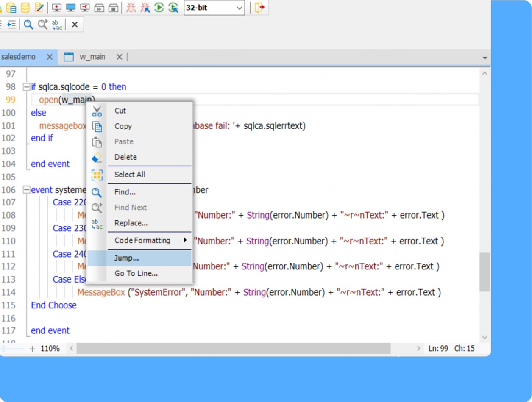Click the monitor with red plus build icon
This screenshot has height=402, width=532.
pyautogui.click(x=57, y=8)
